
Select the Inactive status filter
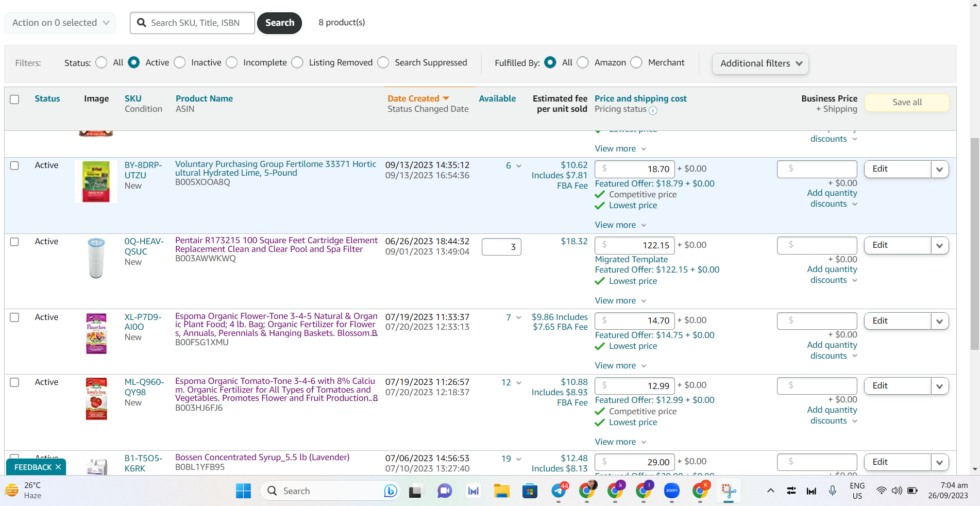point(179,62)
